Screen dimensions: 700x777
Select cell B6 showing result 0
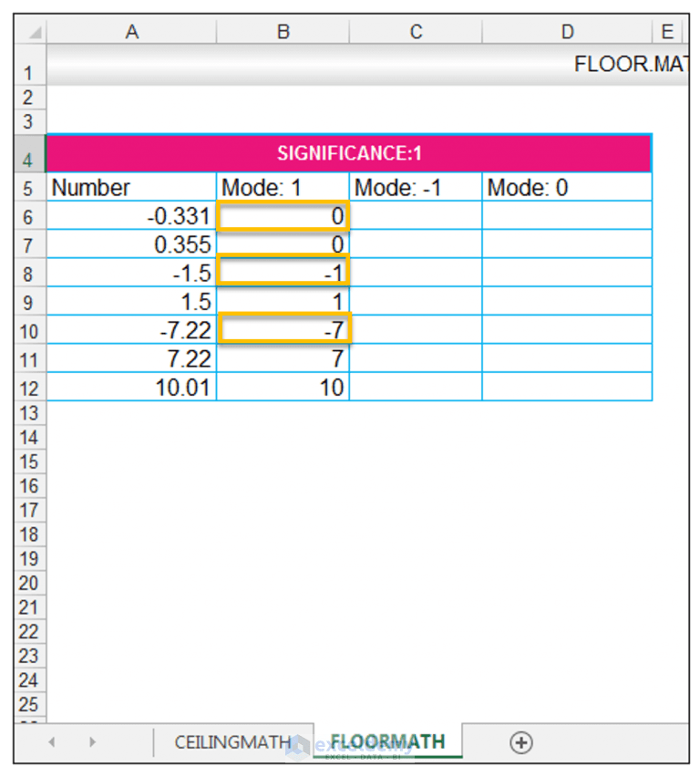click(x=283, y=215)
